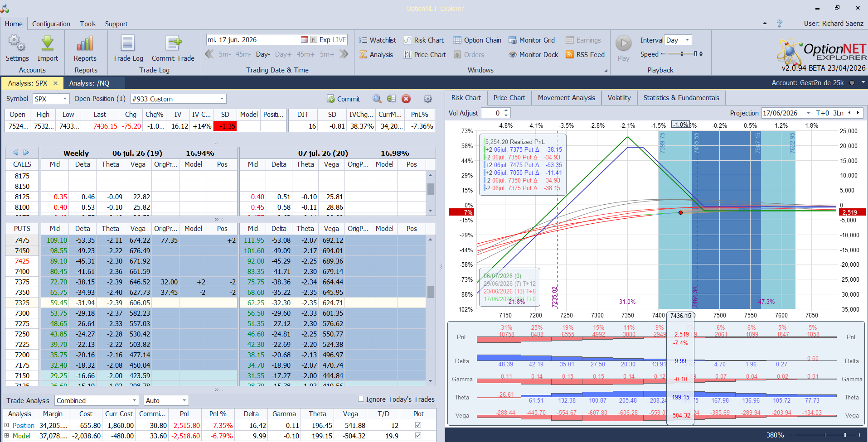Open the calendar picker for trading date
This screenshot has width=868, height=442.
(304, 40)
